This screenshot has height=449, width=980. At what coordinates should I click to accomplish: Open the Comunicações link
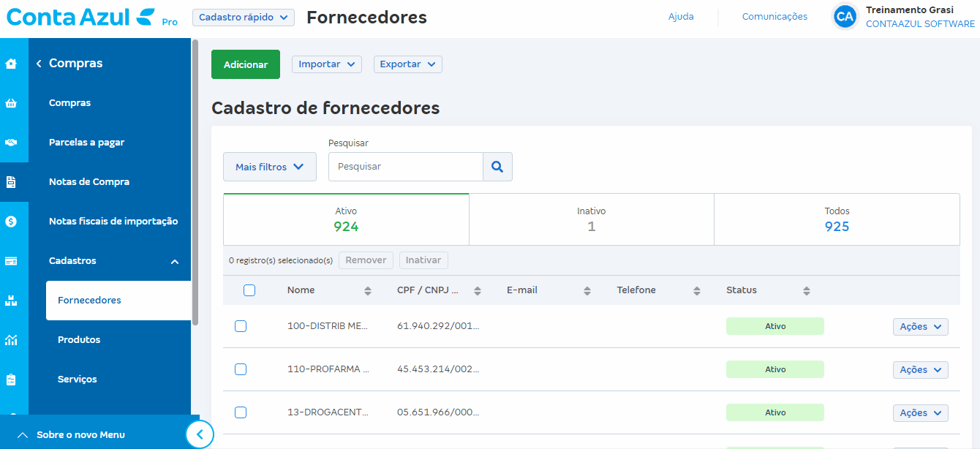click(x=774, y=17)
